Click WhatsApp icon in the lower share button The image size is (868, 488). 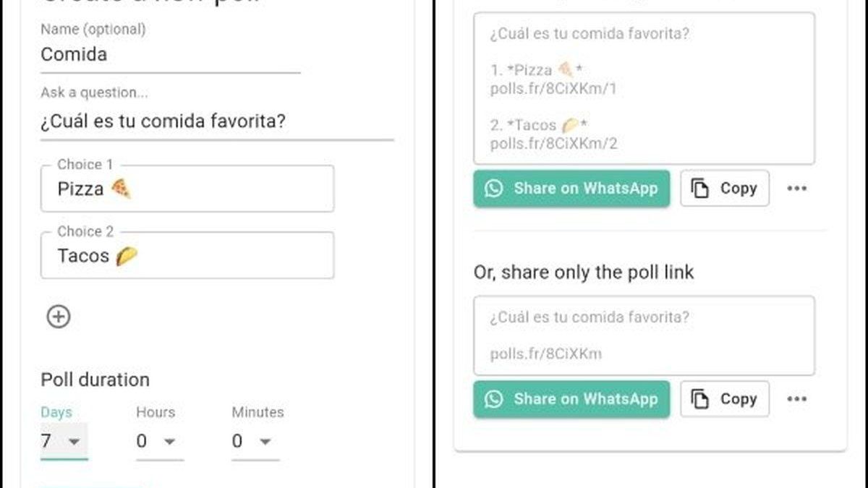tap(494, 399)
